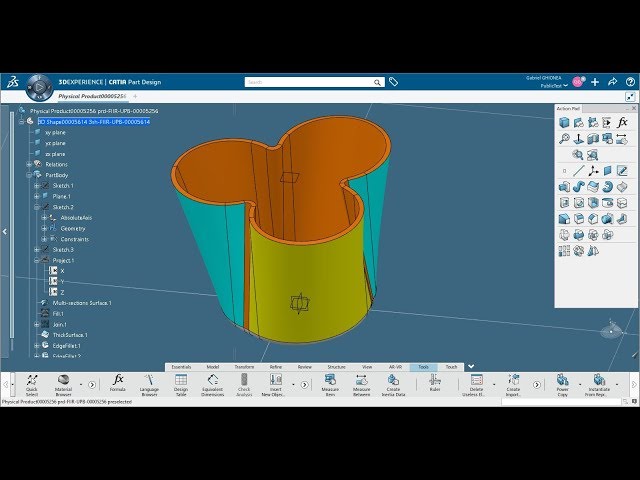640x480 pixels.
Task: Expand the Sketch.1 node
Action: pyautogui.click(x=36, y=186)
